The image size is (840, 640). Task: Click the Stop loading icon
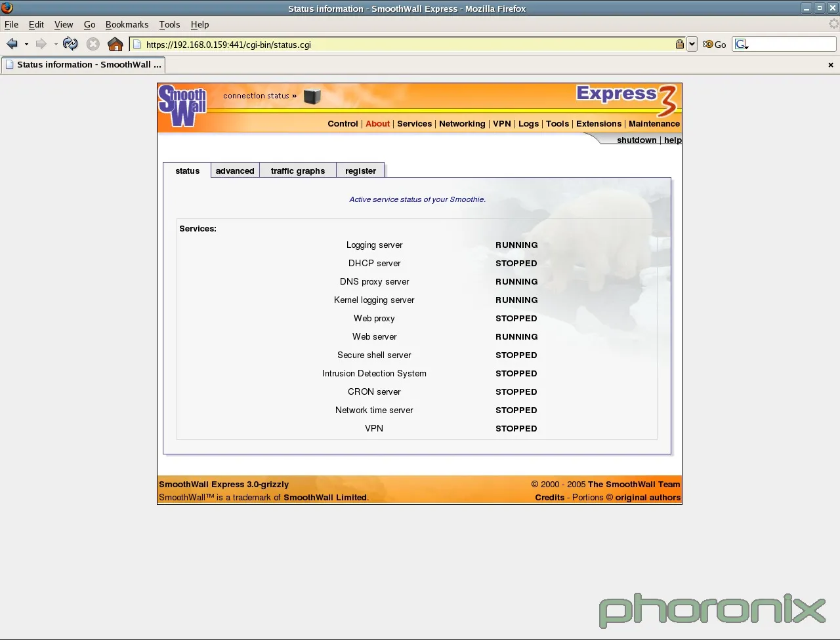point(93,44)
